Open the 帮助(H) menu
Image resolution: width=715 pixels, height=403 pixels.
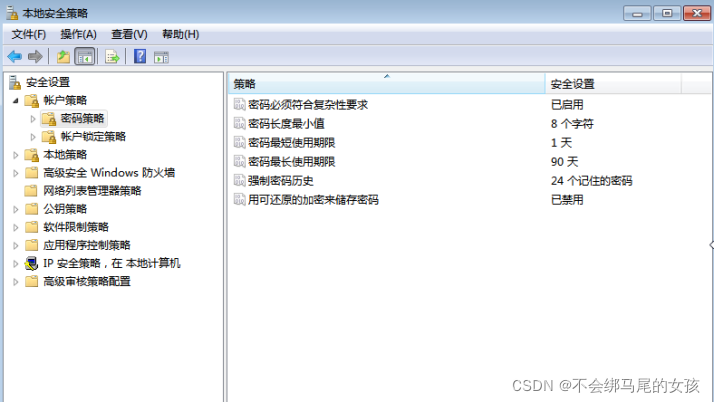[x=181, y=34]
